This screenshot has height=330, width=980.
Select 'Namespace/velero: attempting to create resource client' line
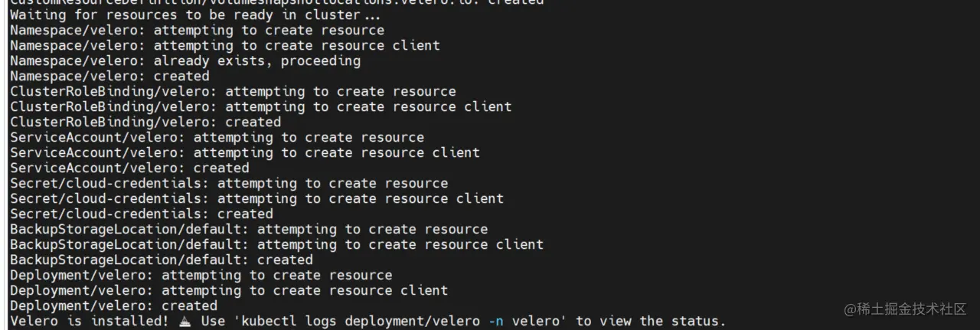coord(225,45)
